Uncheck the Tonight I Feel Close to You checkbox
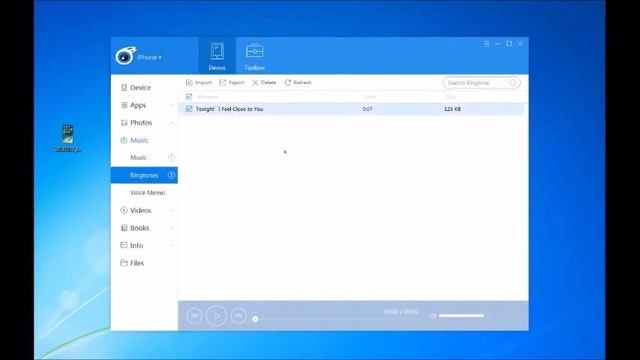 coord(189,109)
